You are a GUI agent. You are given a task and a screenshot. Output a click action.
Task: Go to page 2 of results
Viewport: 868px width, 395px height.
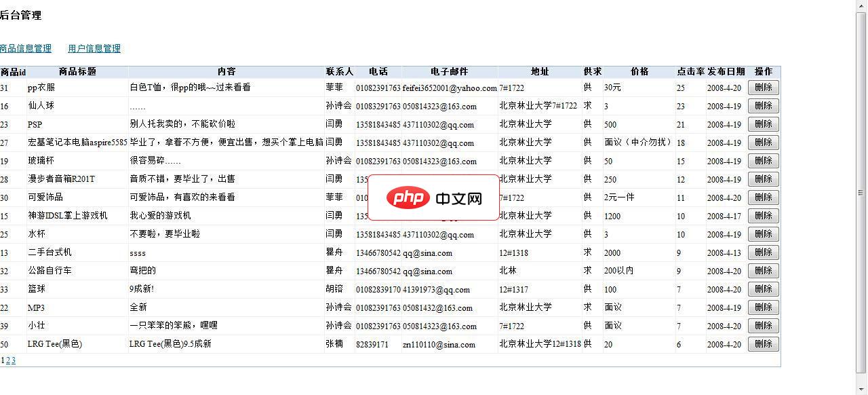9,360
